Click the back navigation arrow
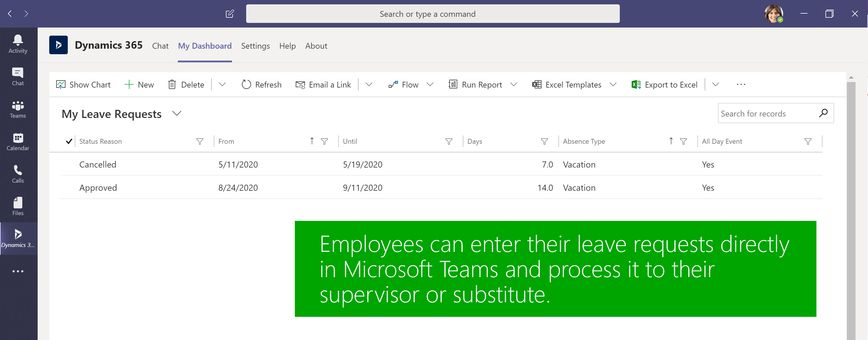Screen dimensions: 868x340 10,14
